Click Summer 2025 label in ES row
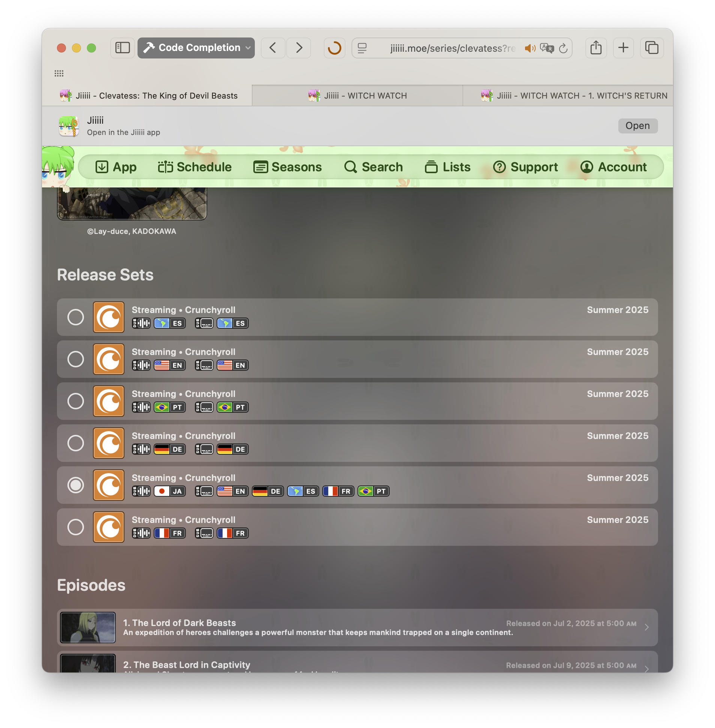 tap(618, 310)
